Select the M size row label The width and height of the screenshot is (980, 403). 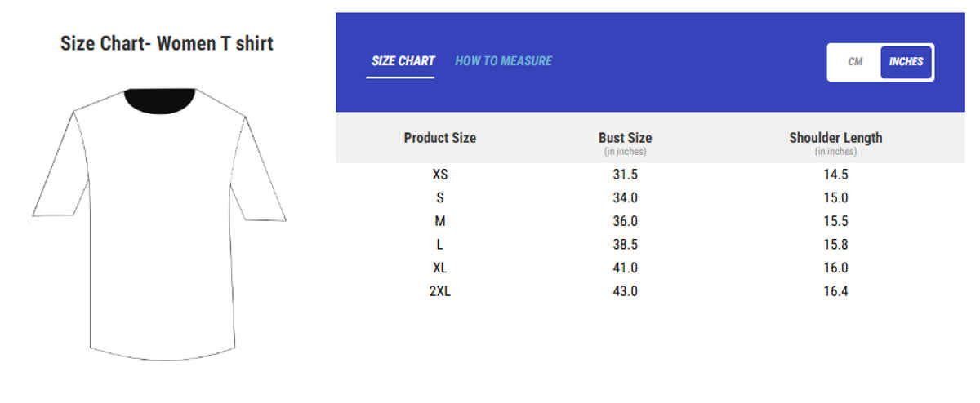click(x=439, y=221)
